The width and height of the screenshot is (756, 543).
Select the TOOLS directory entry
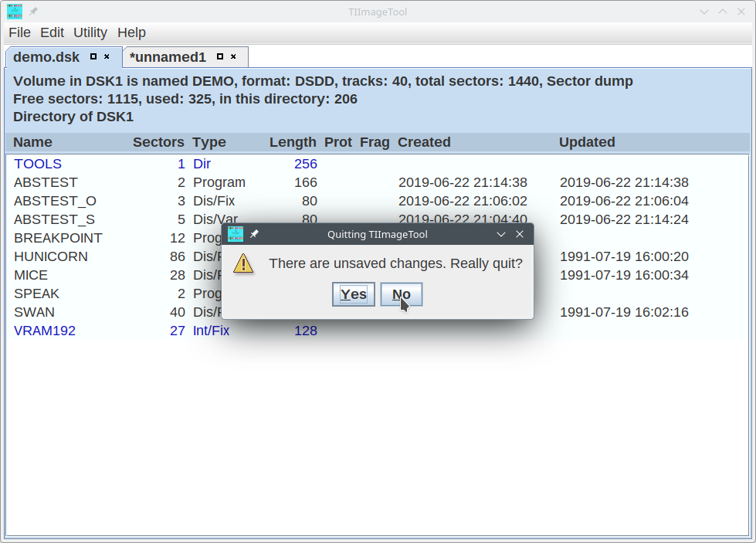pos(38,164)
